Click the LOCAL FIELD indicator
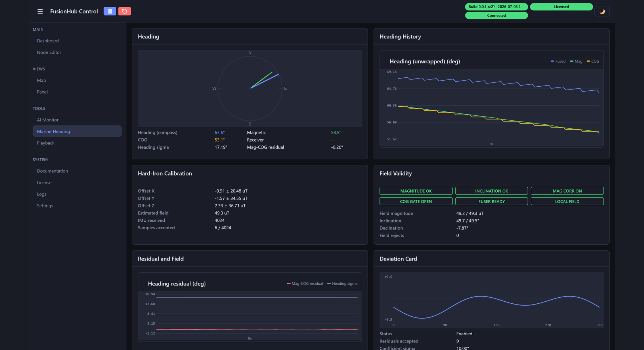The image size is (644, 350). pyautogui.click(x=567, y=201)
